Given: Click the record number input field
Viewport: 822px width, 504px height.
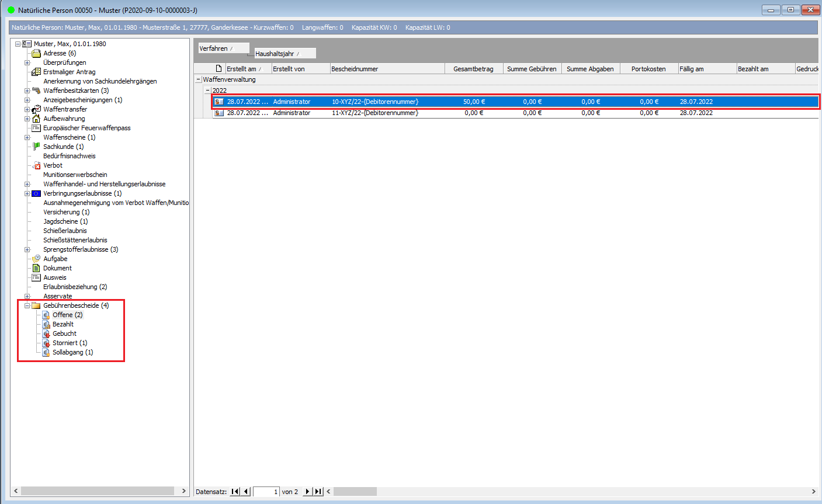Looking at the screenshot, I should point(266,492).
